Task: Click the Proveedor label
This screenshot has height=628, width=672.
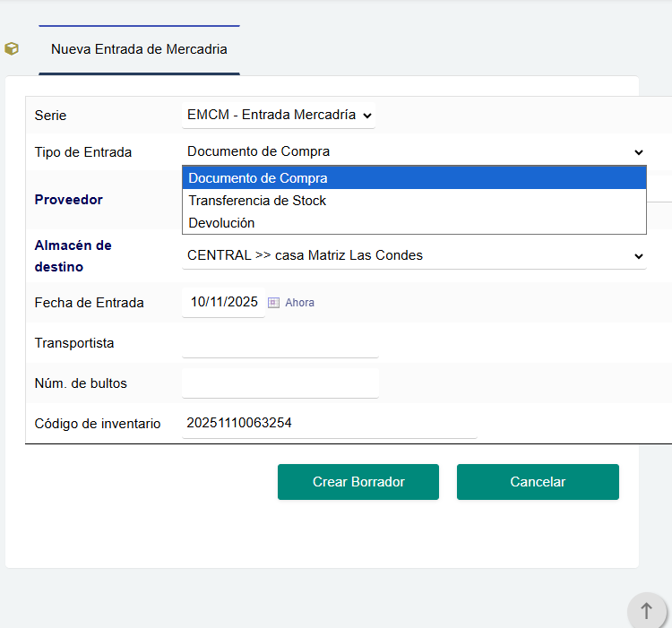Action: (69, 200)
